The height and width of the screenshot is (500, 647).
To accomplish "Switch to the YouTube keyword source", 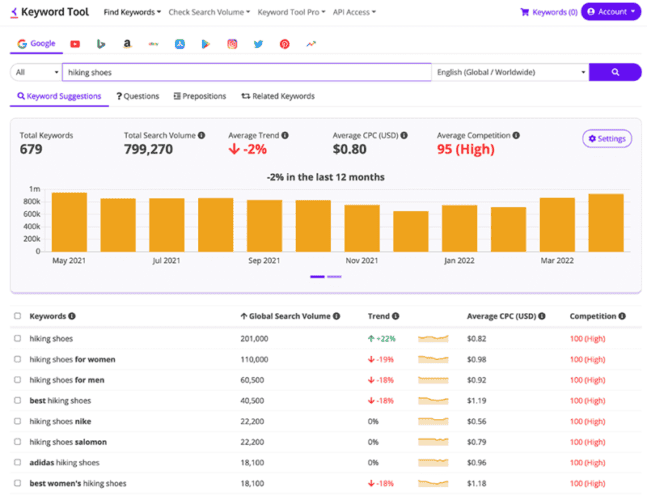I will (x=76, y=45).
